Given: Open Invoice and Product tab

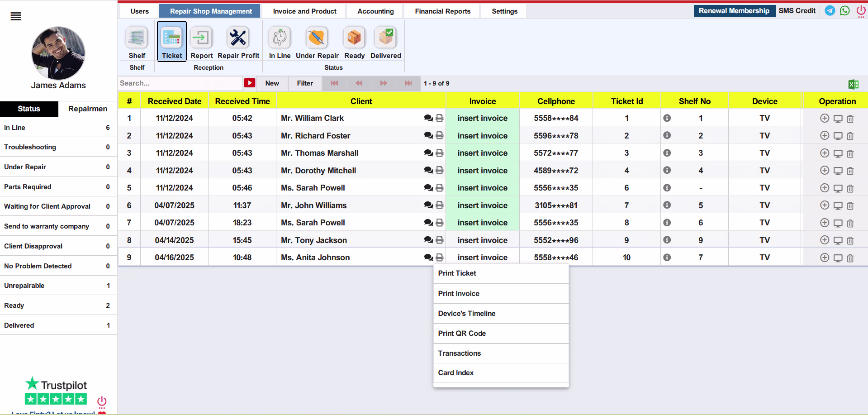Looking at the screenshot, I should tap(304, 11).
